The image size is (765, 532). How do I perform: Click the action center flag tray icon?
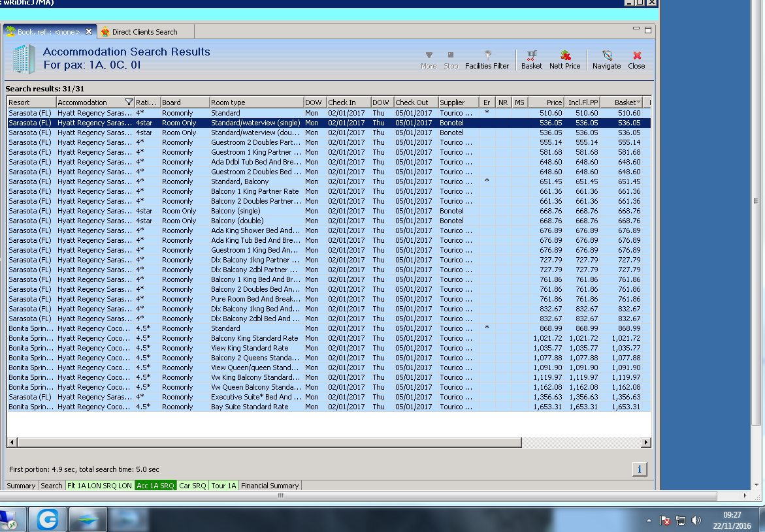click(x=664, y=520)
